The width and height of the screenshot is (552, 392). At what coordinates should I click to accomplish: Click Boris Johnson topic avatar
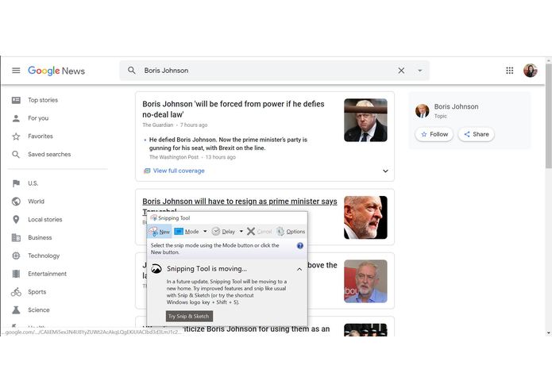(x=422, y=110)
